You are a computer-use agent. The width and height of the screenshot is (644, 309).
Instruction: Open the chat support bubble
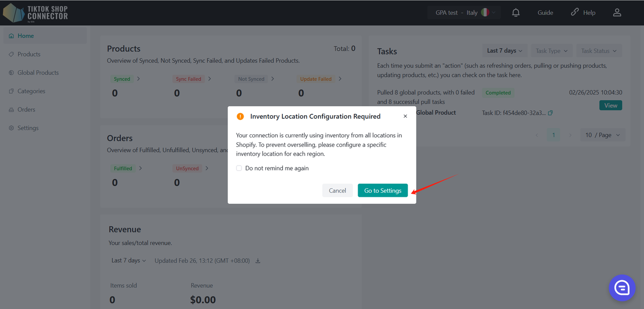tap(622, 287)
